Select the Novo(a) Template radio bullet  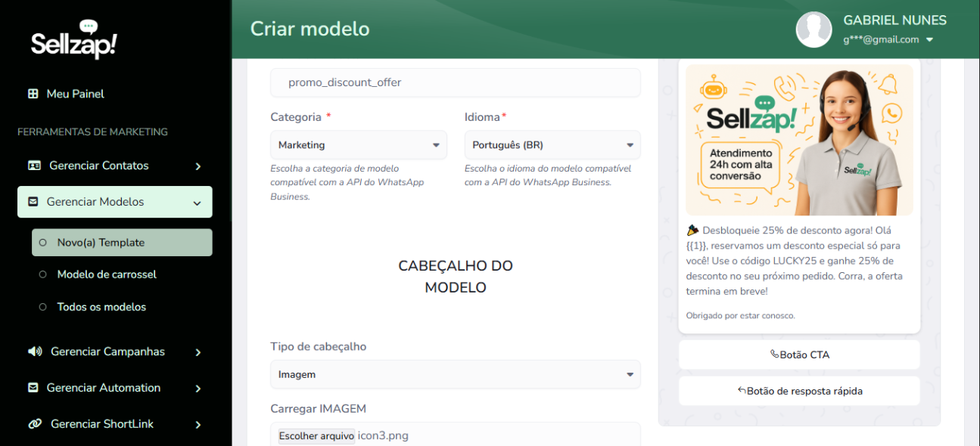(43, 243)
